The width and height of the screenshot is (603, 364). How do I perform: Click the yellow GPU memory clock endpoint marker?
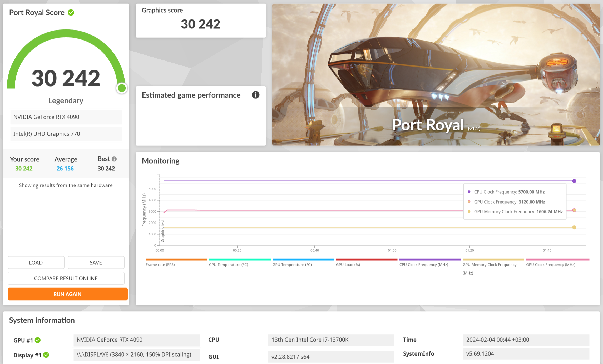click(574, 227)
